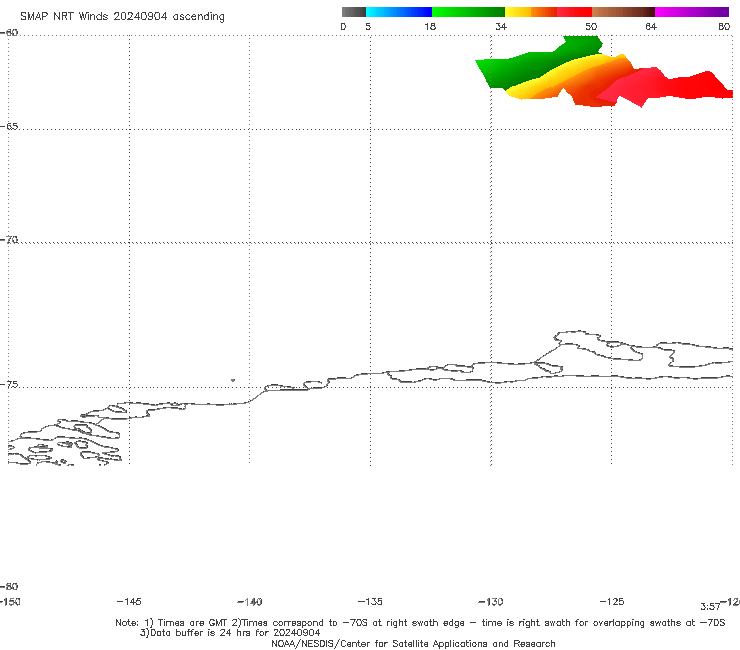The height and width of the screenshot is (650, 740).
Task: Click the title 'SMAP NRT Winds 20240904 ascending'
Action: [x=122, y=17]
